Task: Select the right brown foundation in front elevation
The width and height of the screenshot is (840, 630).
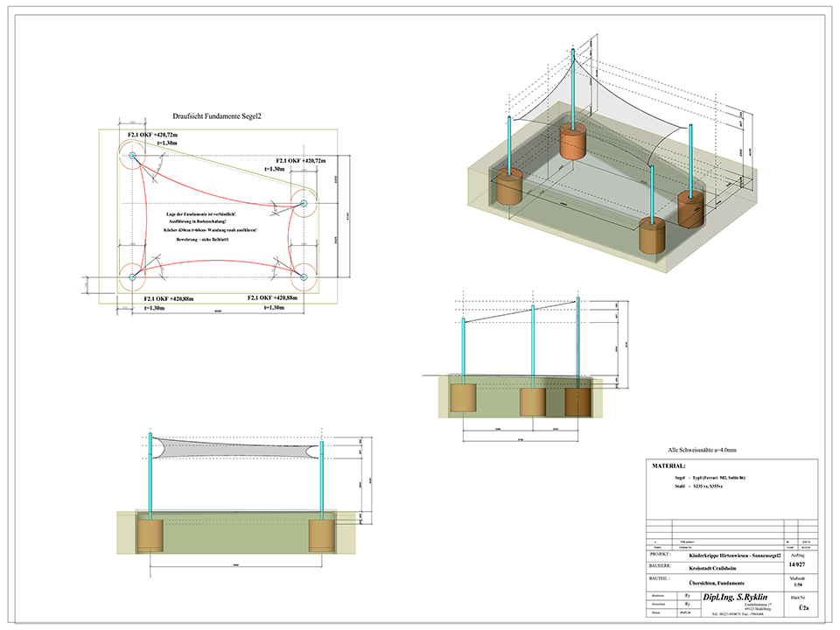Action: [323, 535]
